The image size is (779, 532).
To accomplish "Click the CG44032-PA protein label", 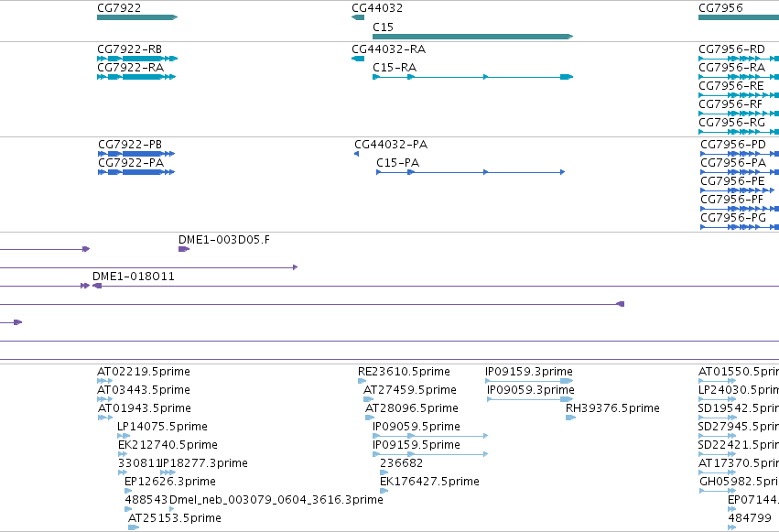I will tap(391, 145).
